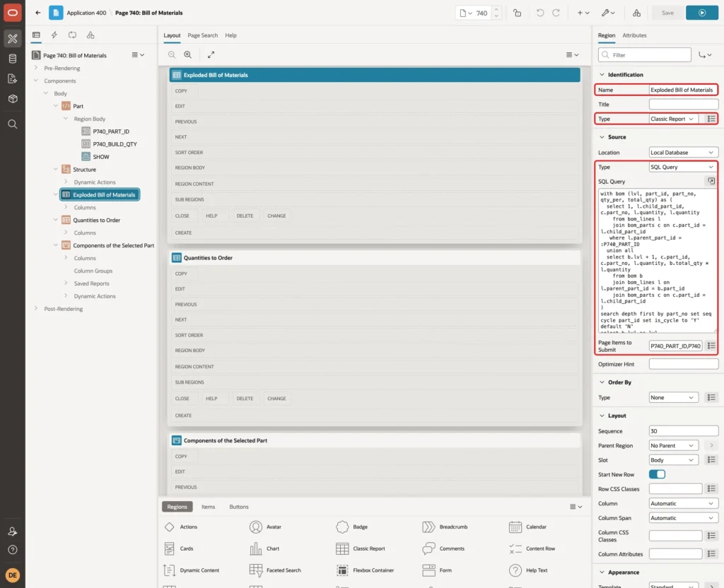Click the page number 740 selector
Viewport: 724px width, 588px height.
click(x=478, y=13)
